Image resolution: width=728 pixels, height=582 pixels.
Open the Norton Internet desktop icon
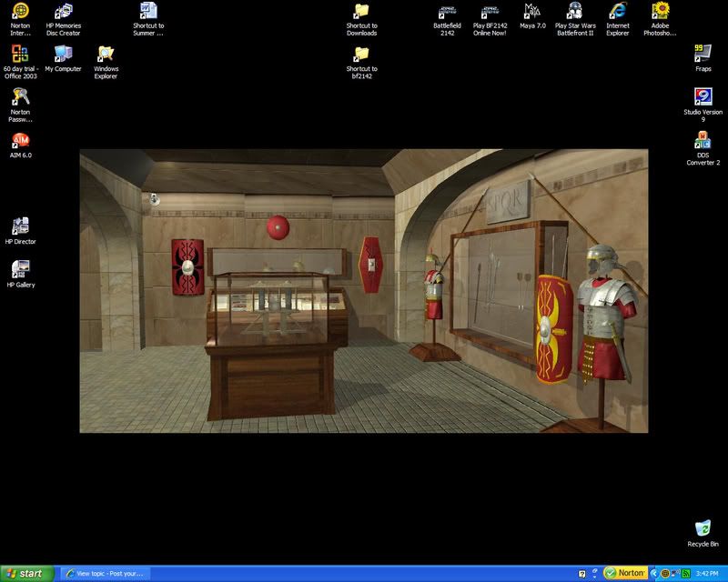click(20, 18)
